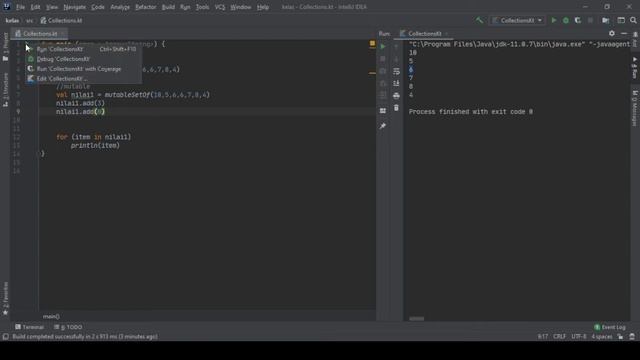Open the Edit menu
This screenshot has width=640, height=360.
pos(36,7)
